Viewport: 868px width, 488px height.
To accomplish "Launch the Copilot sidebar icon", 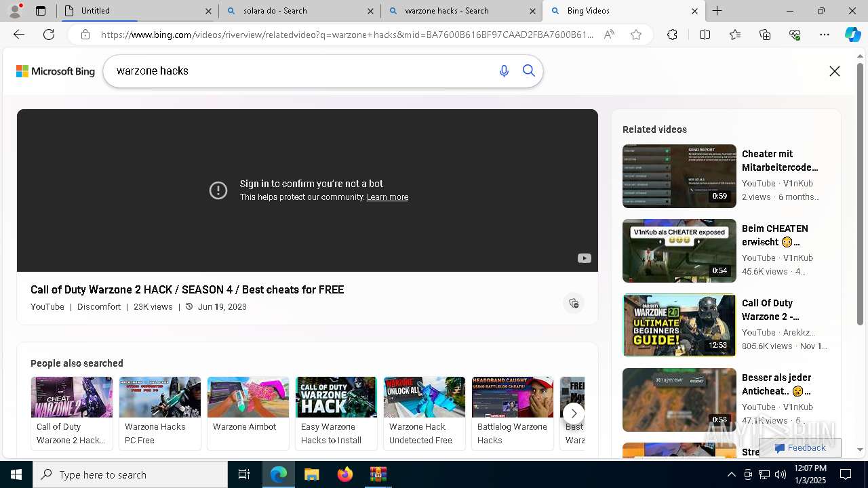I will (852, 35).
